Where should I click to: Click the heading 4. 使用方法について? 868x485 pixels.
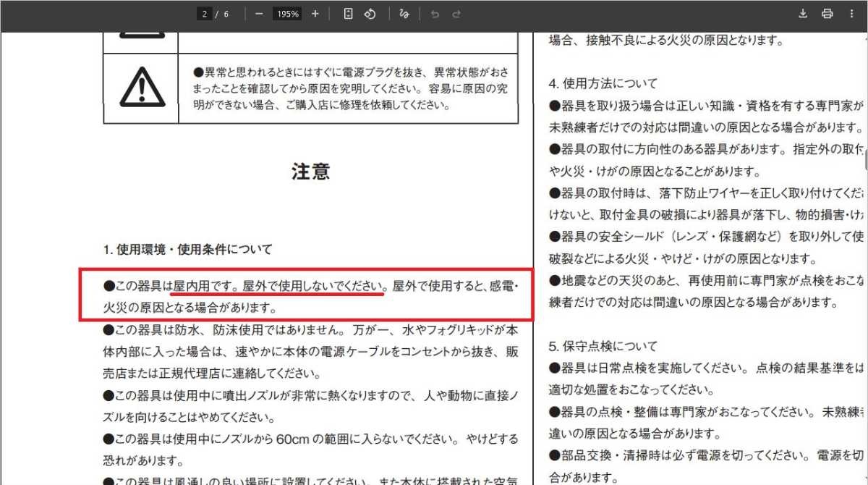click(x=603, y=83)
